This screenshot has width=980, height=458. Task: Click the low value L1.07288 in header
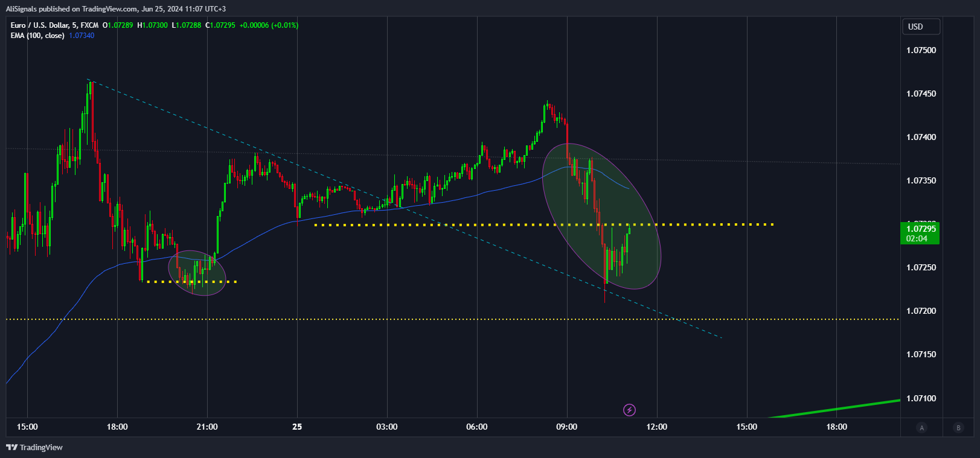tap(187, 25)
